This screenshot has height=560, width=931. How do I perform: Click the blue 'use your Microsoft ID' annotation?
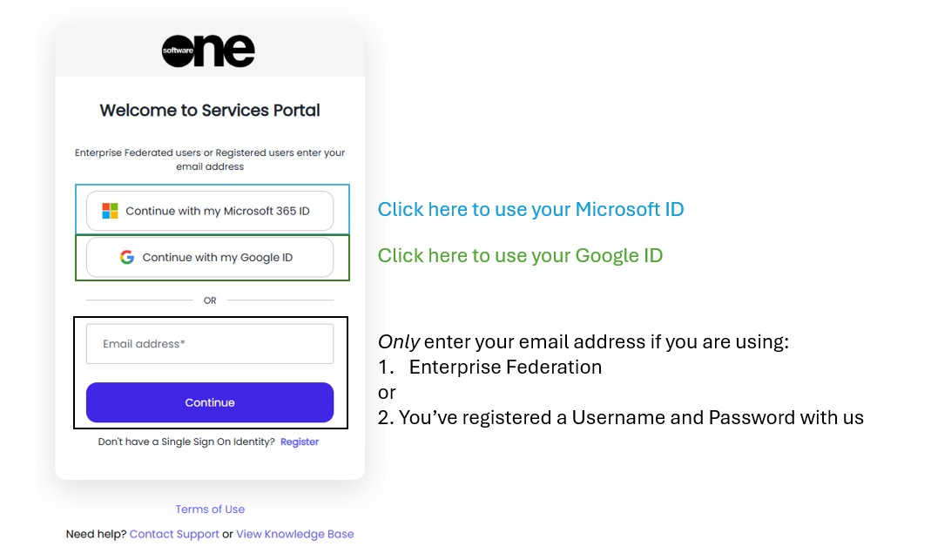click(x=530, y=210)
